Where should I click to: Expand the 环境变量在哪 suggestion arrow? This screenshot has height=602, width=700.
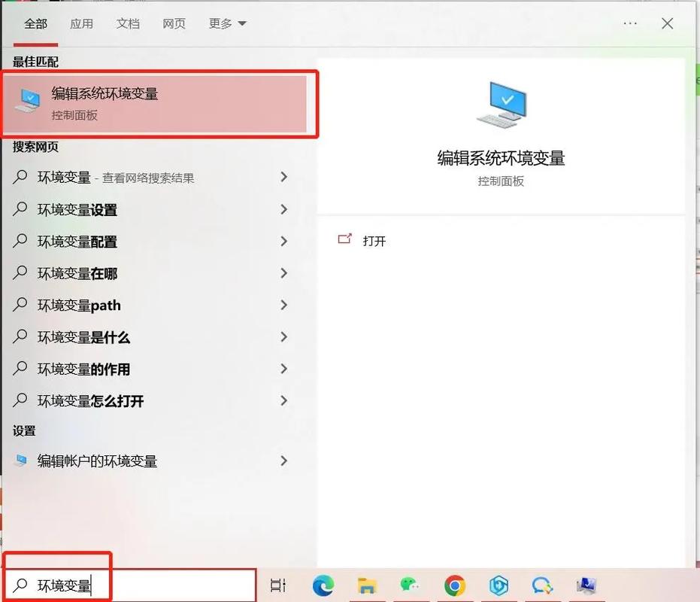pyautogui.click(x=284, y=273)
